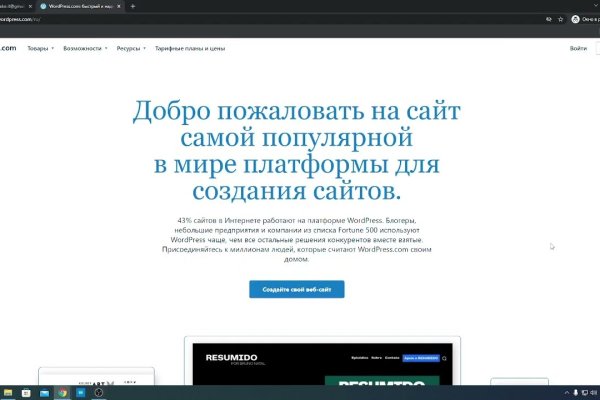Open the browser profile avatar
Viewport: 600px width, 400px height.
tap(575, 19)
